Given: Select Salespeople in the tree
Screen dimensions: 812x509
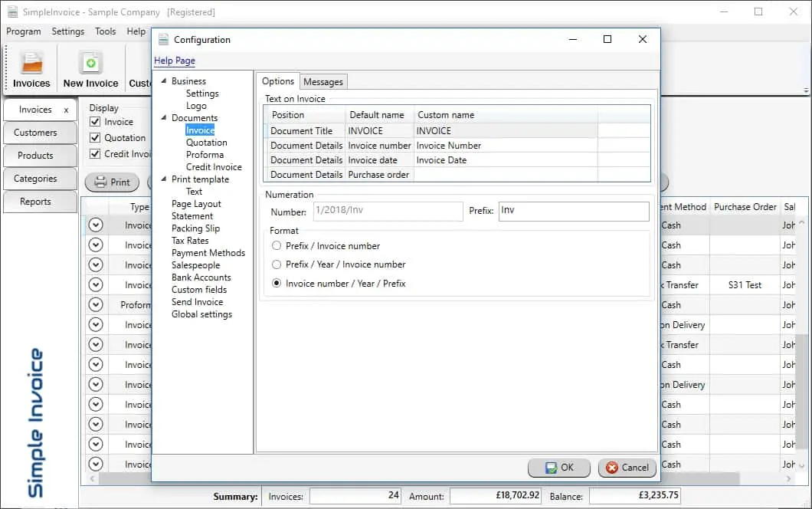Looking at the screenshot, I should (196, 265).
